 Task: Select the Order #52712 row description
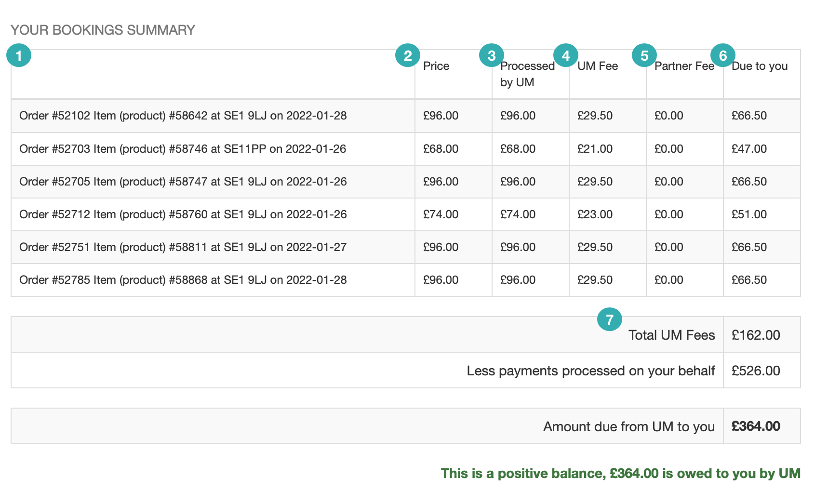(x=183, y=214)
